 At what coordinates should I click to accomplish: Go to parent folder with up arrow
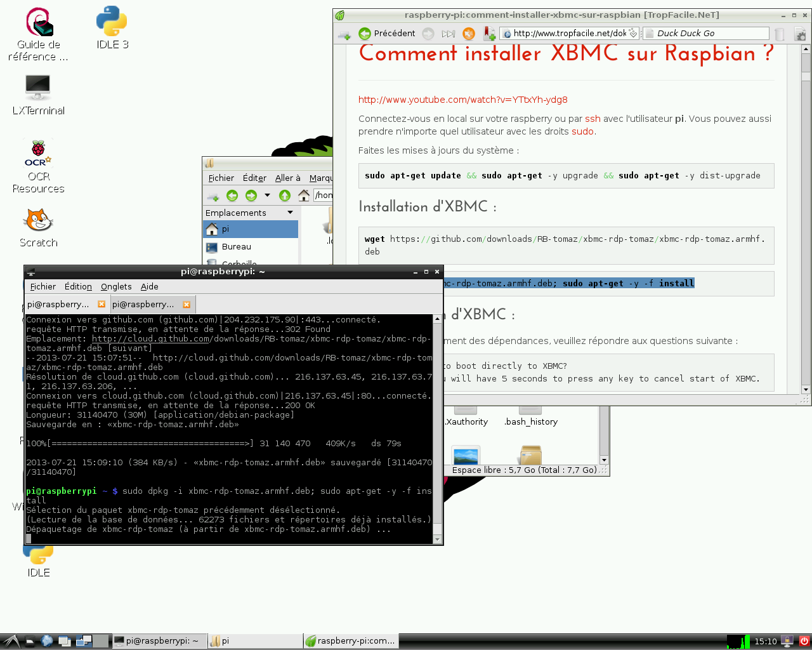click(x=285, y=196)
